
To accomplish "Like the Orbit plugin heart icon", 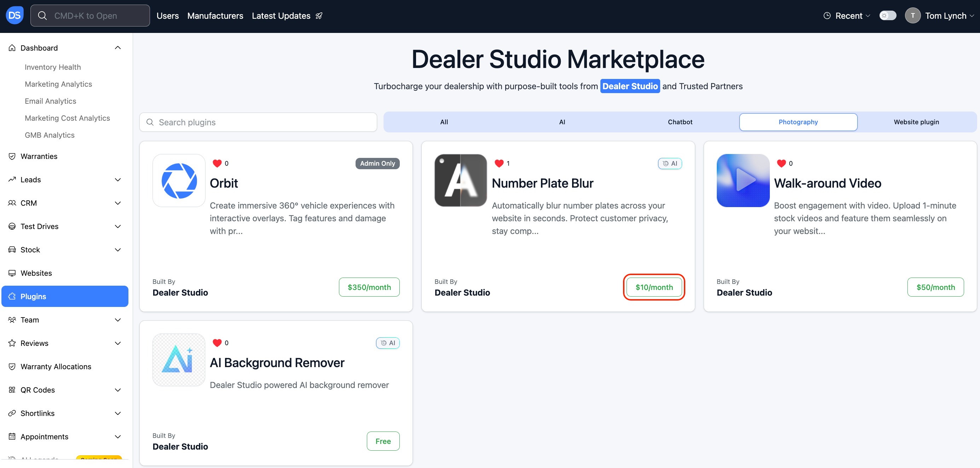I will tap(217, 163).
